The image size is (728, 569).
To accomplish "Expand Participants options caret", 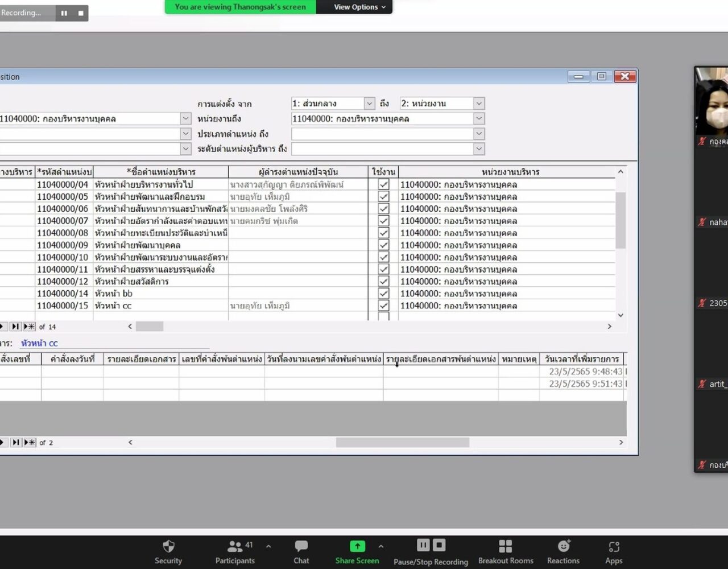I will pyautogui.click(x=268, y=546).
